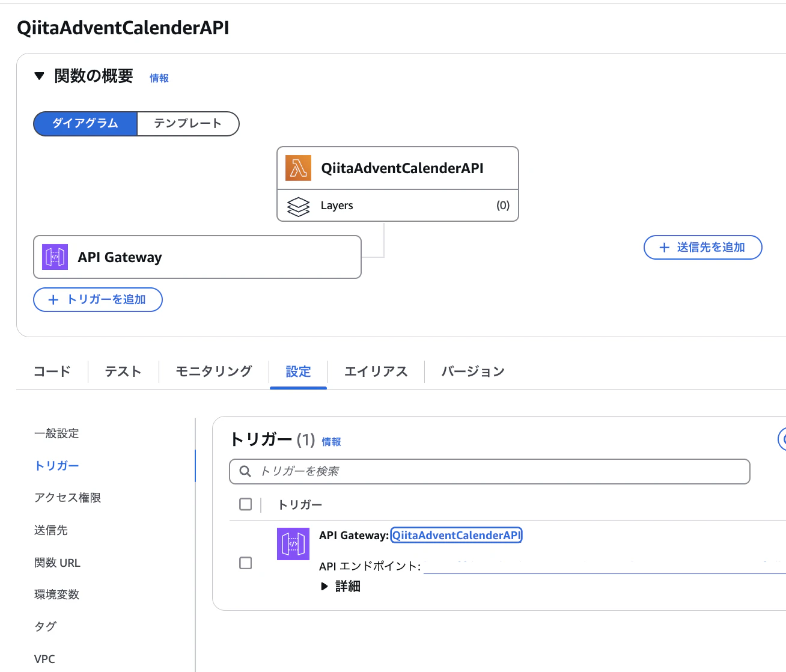786x672 pixels.
Task: Select all triggers with header checkbox
Action: (246, 504)
